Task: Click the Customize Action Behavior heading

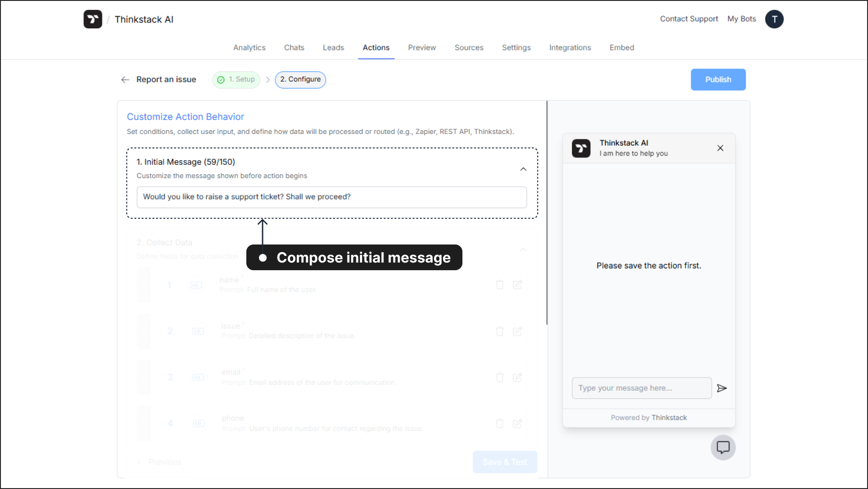Action: (x=185, y=117)
